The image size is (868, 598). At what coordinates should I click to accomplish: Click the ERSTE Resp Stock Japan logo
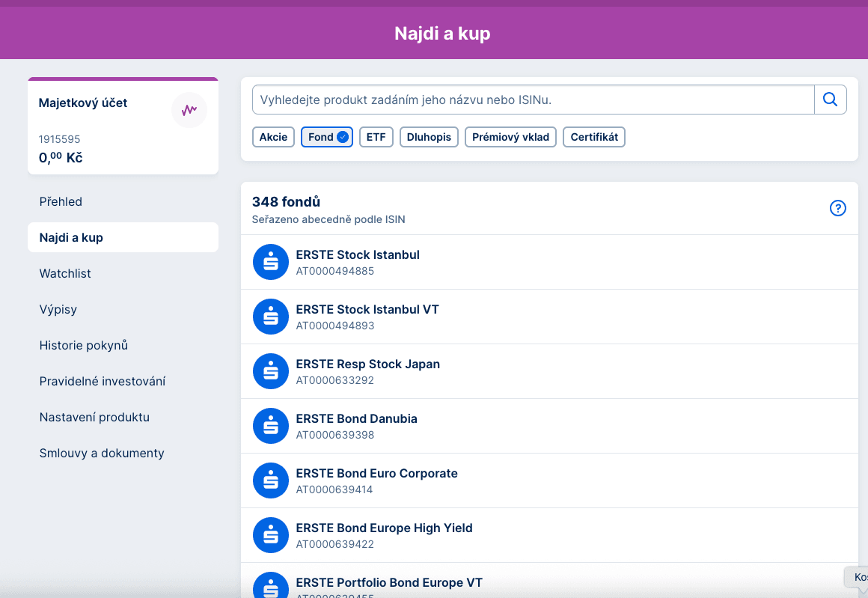271,371
